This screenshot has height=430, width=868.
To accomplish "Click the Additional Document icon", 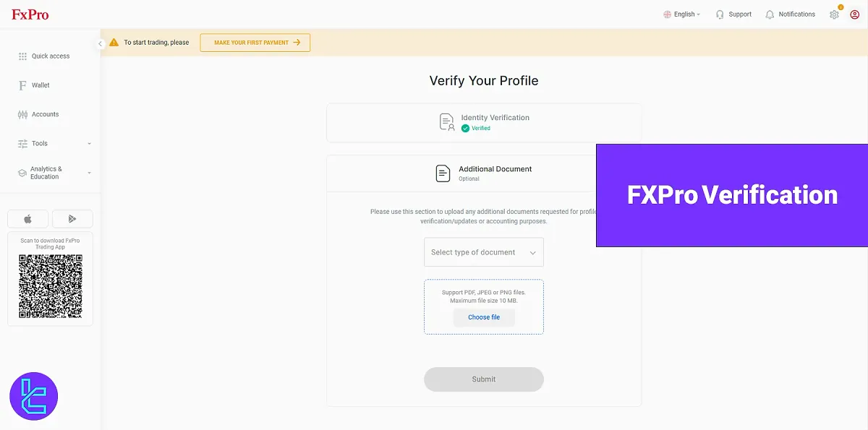I will click(442, 173).
